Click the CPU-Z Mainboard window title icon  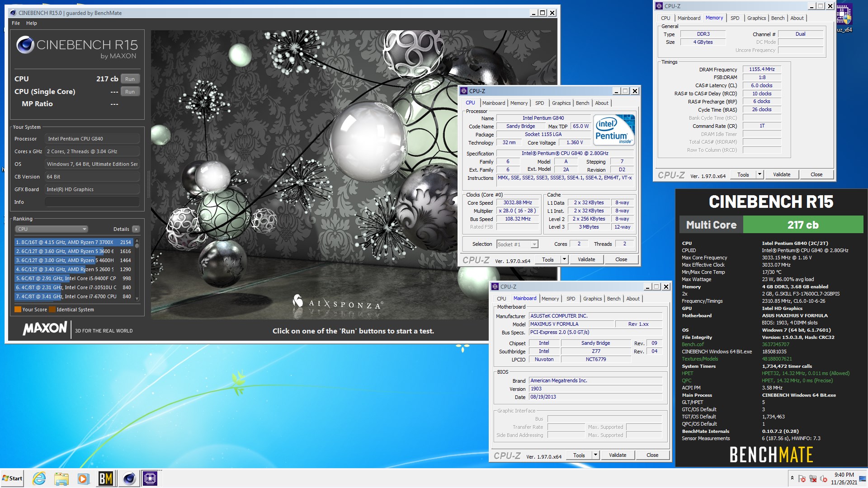495,286
